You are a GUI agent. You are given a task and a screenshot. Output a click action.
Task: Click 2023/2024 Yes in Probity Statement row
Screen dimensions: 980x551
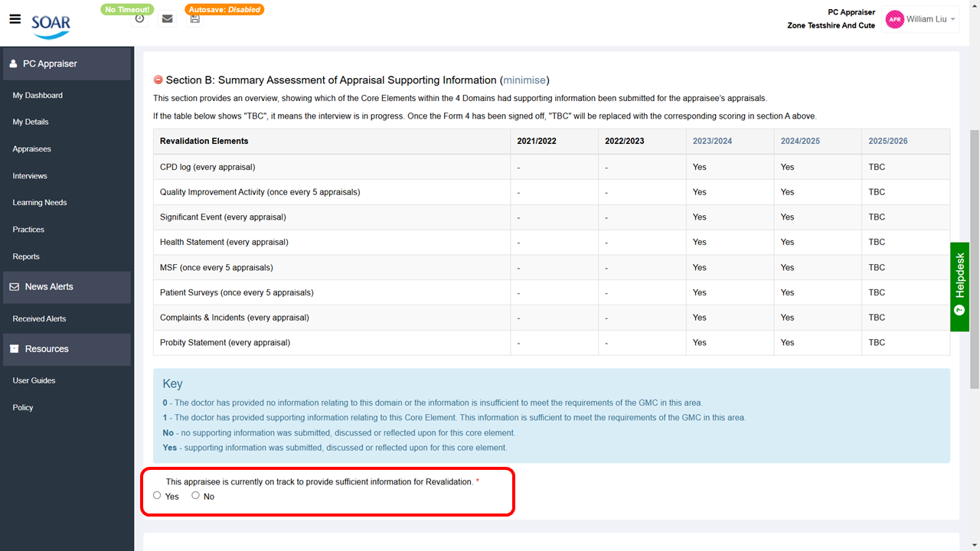(700, 343)
